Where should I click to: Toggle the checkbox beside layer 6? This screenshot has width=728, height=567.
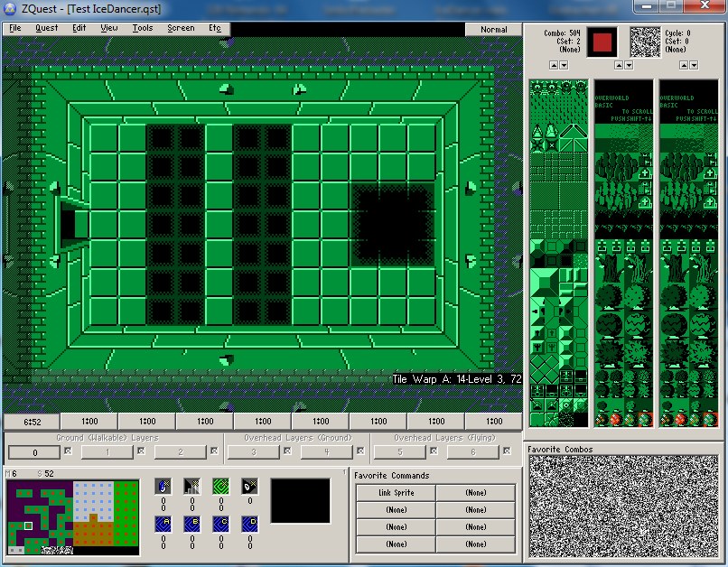coord(506,451)
